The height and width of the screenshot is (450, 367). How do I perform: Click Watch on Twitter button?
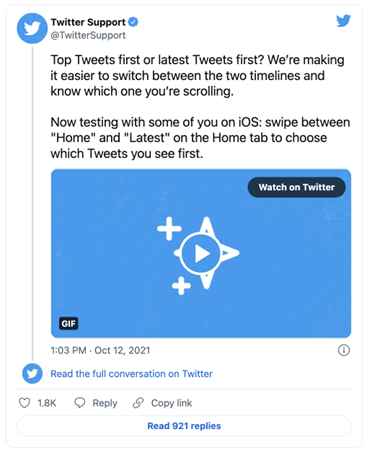point(296,187)
